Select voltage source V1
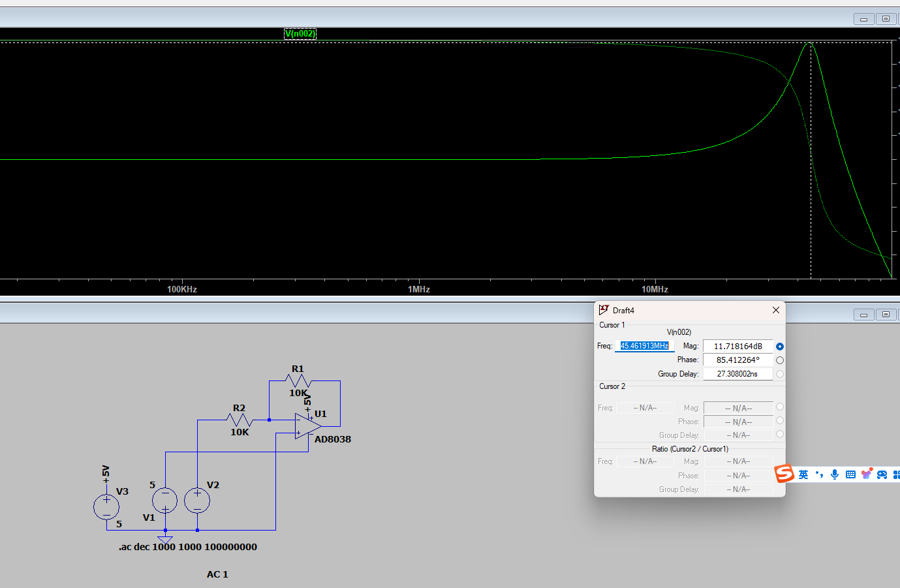The width and height of the screenshot is (900, 588). click(164, 501)
